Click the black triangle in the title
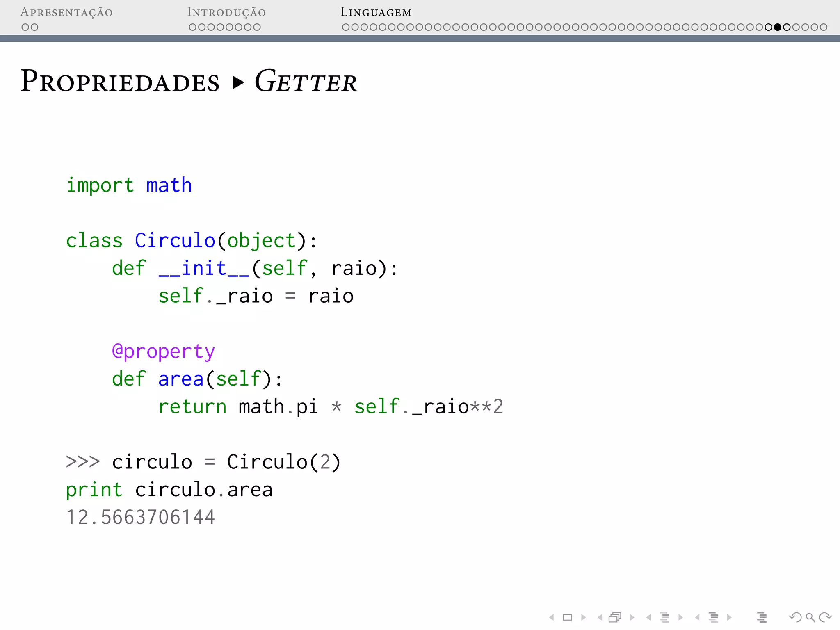Screen dimensions: 840x630 pyautogui.click(x=238, y=82)
